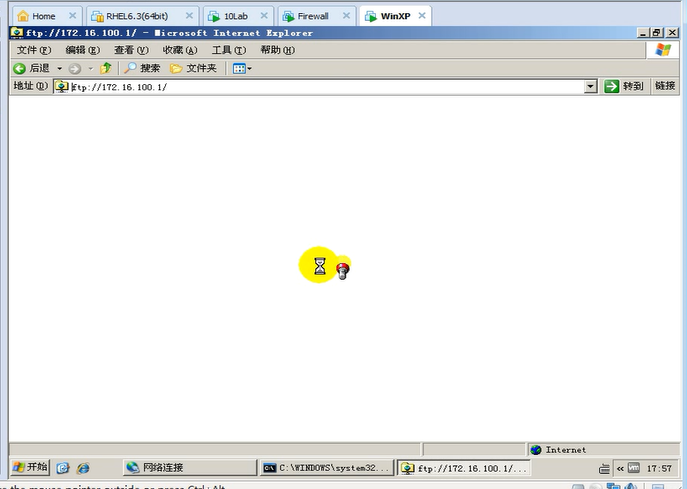Click the Up folder icon
687x489 pixels.
105,68
